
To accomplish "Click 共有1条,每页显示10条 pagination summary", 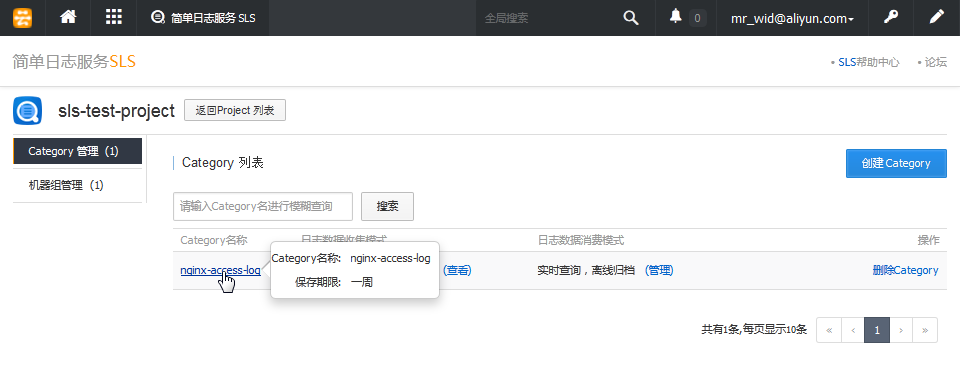I will [754, 330].
